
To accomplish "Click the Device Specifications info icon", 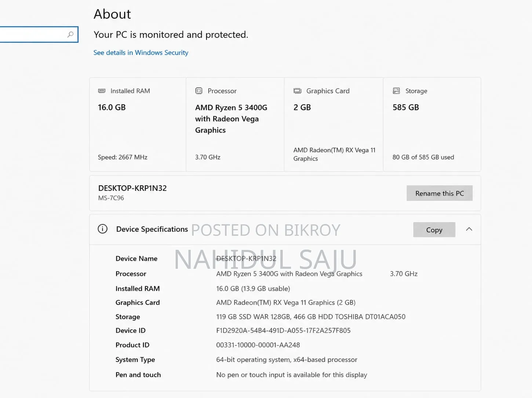I will coord(103,229).
